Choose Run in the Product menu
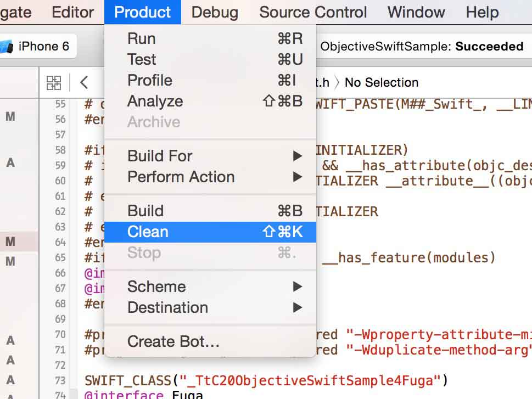This screenshot has width=532, height=399. pyautogui.click(x=210, y=38)
